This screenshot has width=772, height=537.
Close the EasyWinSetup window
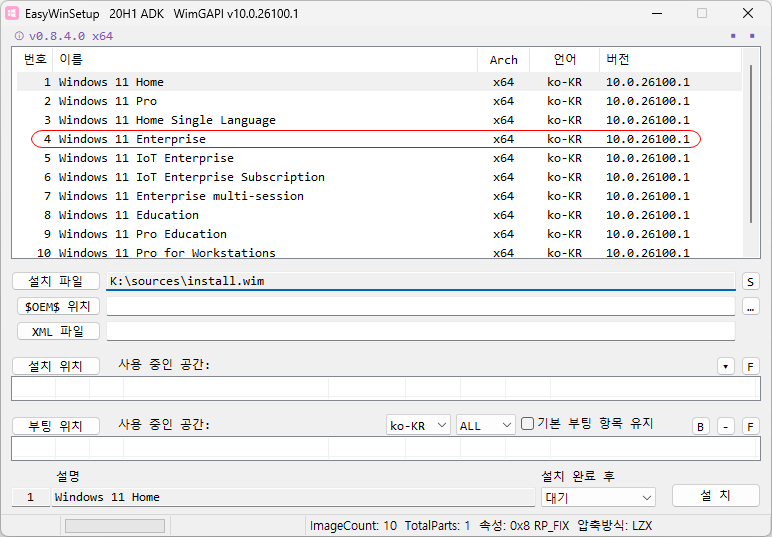748,13
